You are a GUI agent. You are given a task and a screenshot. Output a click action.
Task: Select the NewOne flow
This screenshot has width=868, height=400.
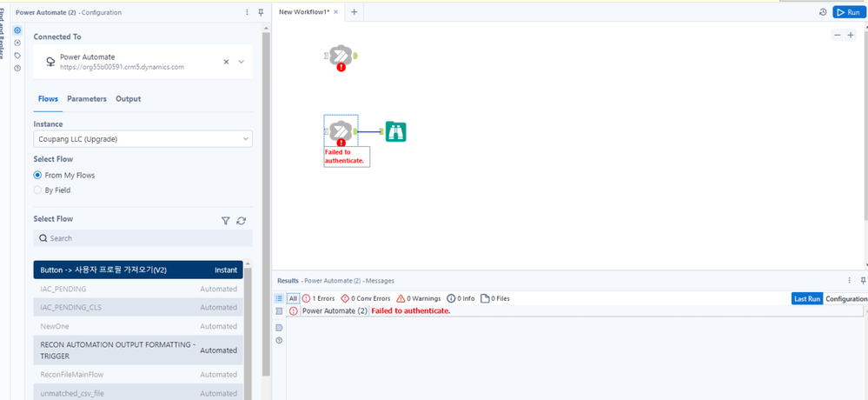tap(138, 326)
